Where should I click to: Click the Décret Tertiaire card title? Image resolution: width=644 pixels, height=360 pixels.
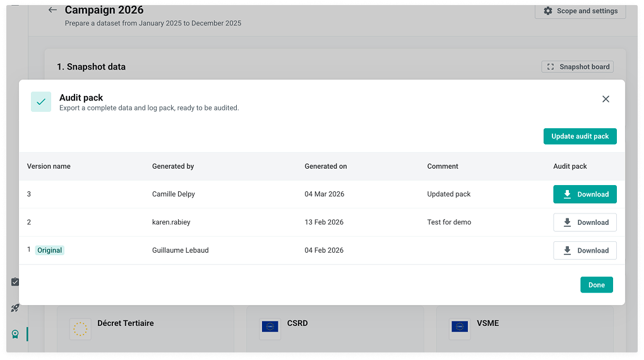click(126, 323)
